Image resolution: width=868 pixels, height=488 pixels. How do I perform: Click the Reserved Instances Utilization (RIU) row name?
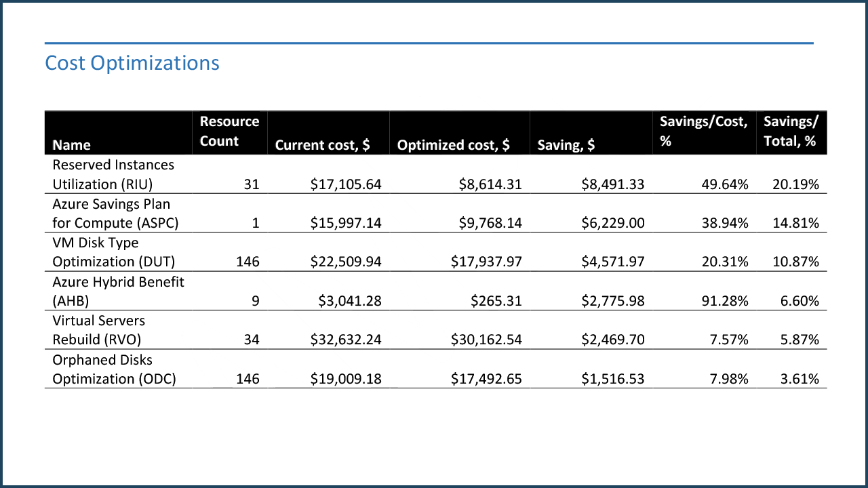pos(113,174)
